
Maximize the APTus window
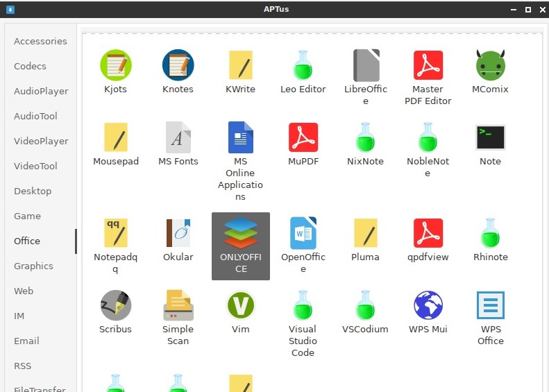coord(528,10)
